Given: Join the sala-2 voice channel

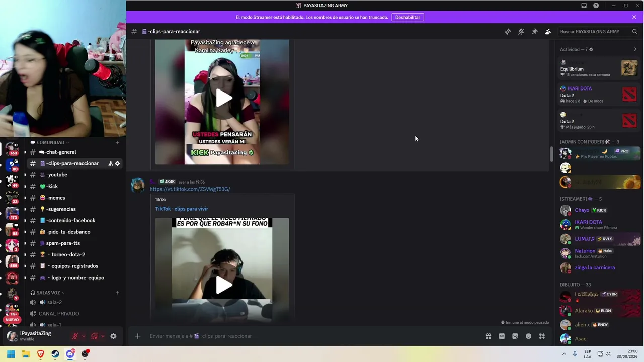Looking at the screenshot, I should click(x=74, y=302).
